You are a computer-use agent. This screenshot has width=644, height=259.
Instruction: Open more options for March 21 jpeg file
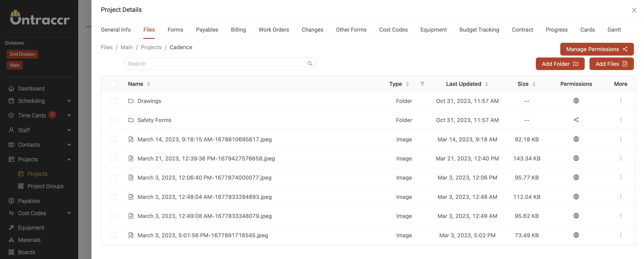coord(620,158)
